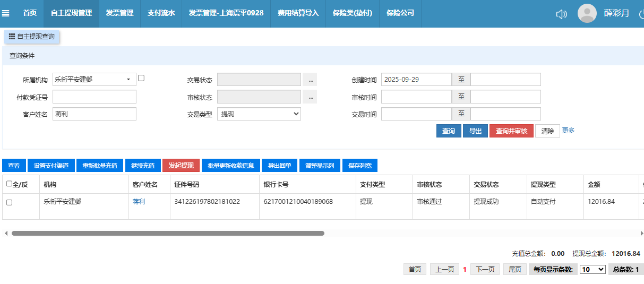Open the 审核状态 ellipsis picker button
Screen dimensions: 644x284
pyautogui.click(x=310, y=97)
